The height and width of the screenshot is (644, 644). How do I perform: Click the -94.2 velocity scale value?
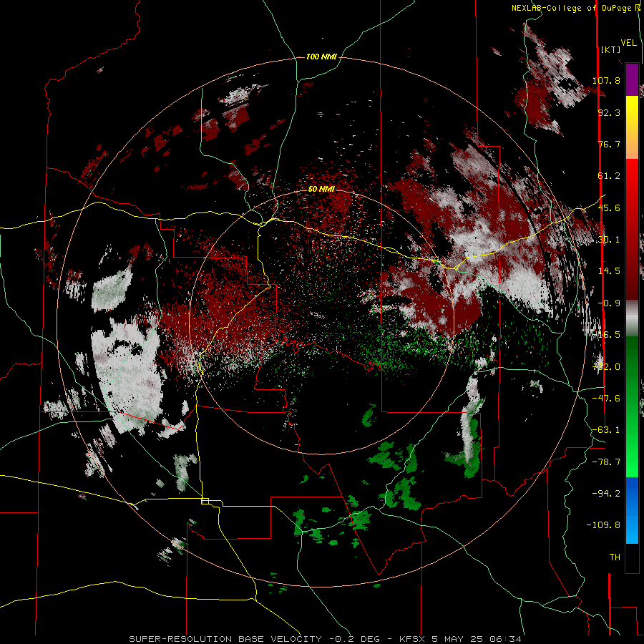(x=606, y=494)
